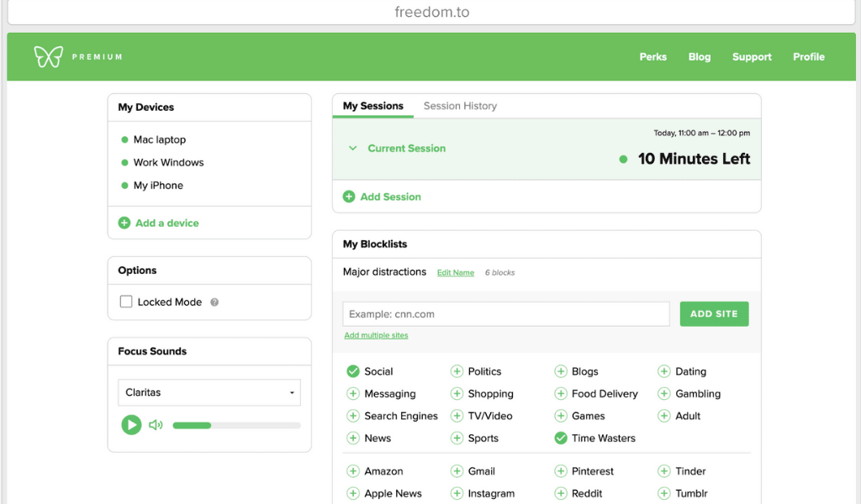
Task: Enable Locked Mode checkbox
Action: (x=126, y=302)
